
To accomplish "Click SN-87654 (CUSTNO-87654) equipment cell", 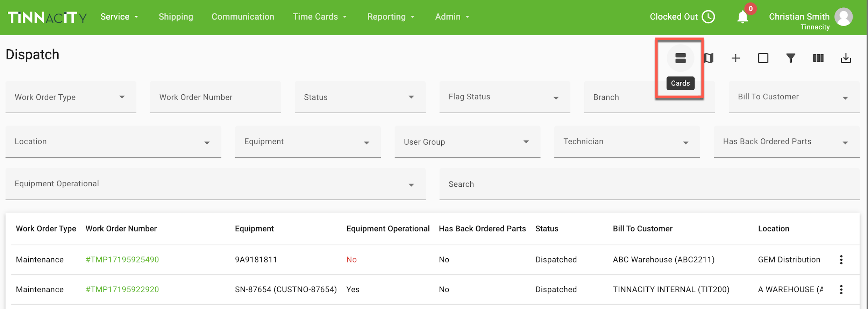I will [286, 289].
